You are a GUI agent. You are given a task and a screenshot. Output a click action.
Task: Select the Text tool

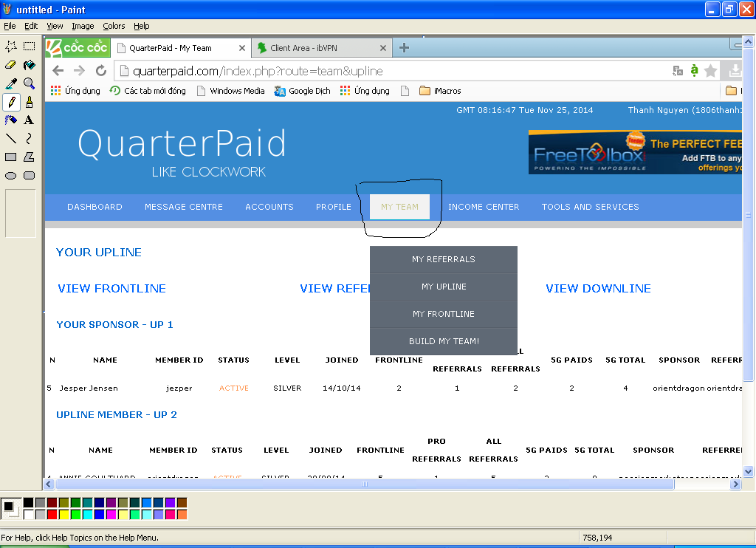[29, 120]
